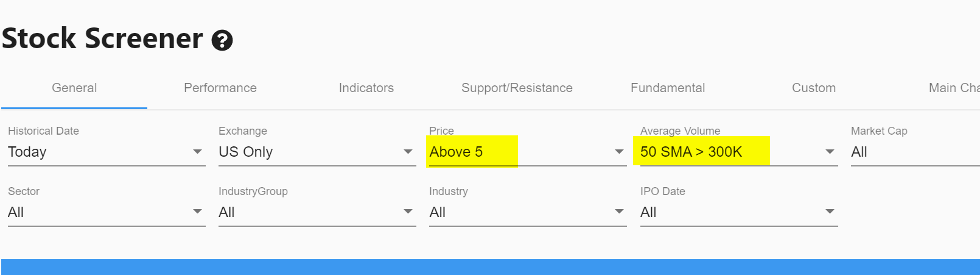Switch to the Custom tab

point(813,88)
